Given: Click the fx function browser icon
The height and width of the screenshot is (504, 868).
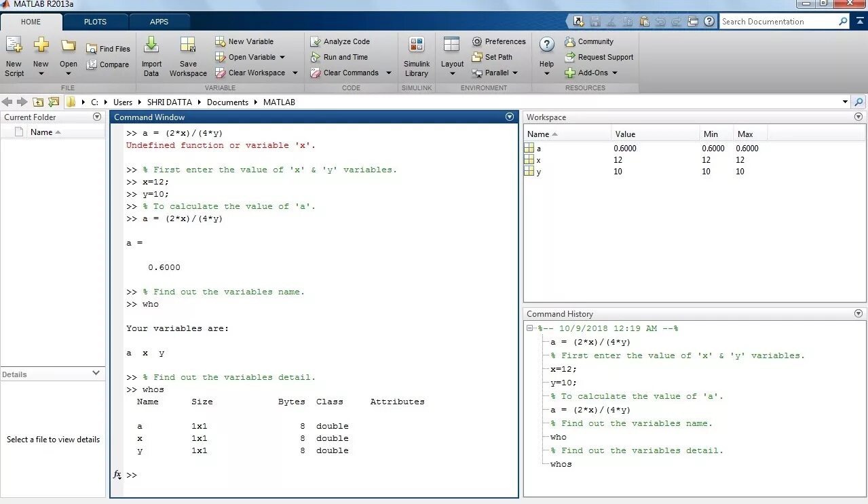Looking at the screenshot, I should click(117, 474).
